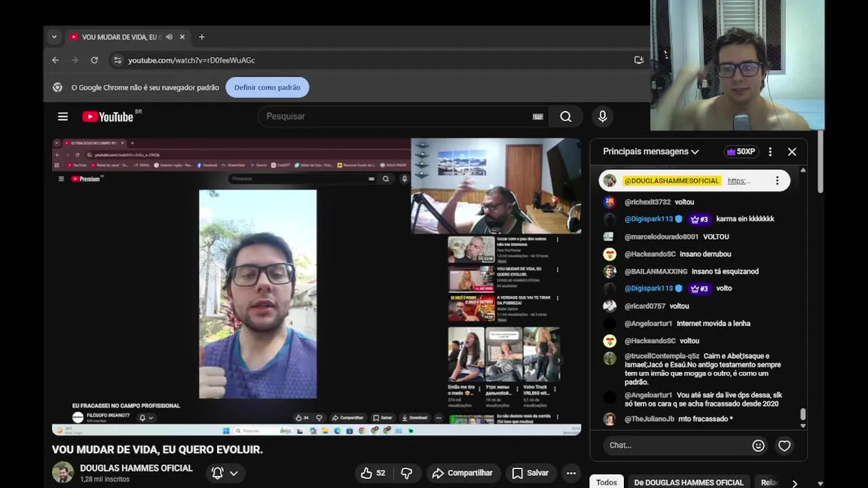Select the Todos filter chip

click(606, 483)
